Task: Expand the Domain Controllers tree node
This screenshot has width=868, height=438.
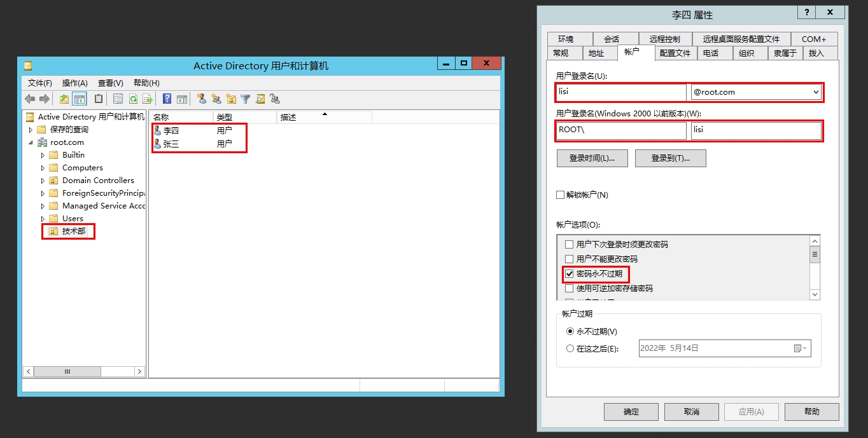Action: (43, 181)
